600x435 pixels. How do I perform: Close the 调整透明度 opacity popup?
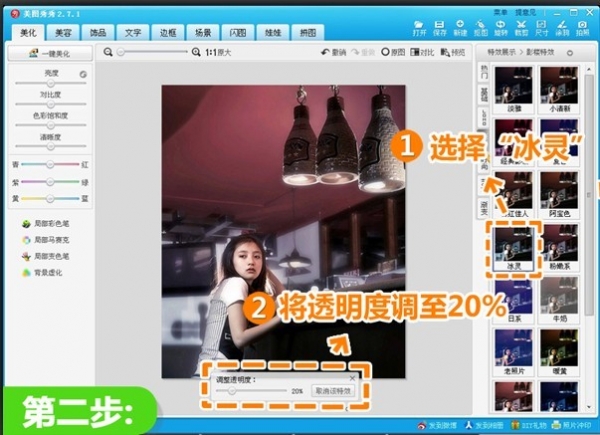tap(352, 378)
